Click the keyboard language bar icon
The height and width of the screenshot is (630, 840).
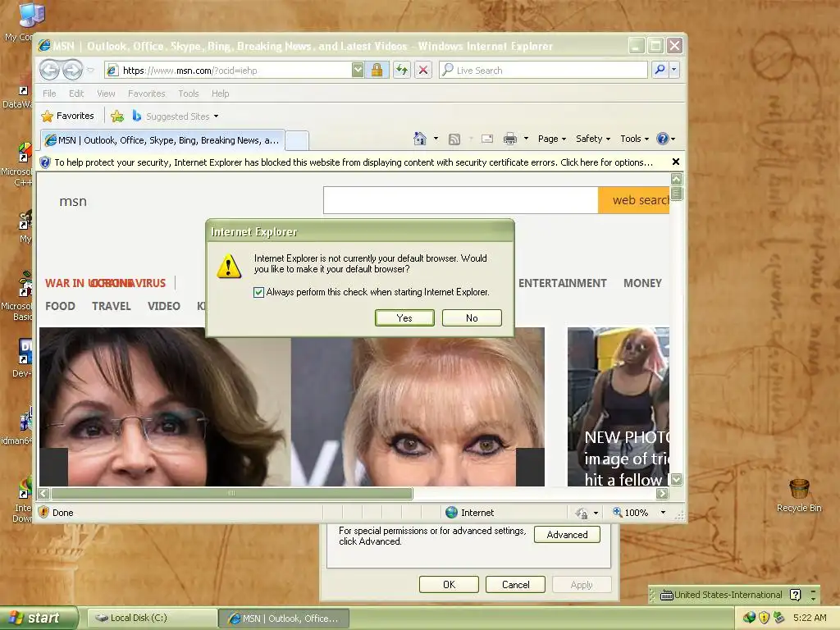(x=666, y=596)
